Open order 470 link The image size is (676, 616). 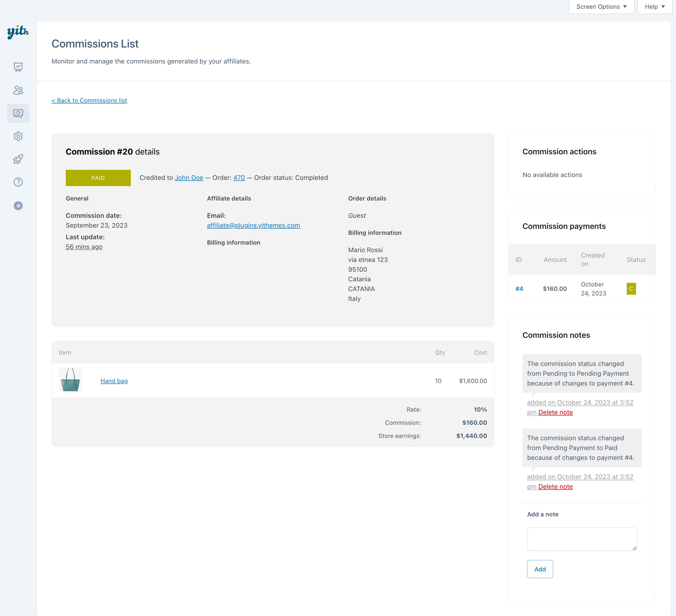pyautogui.click(x=239, y=178)
